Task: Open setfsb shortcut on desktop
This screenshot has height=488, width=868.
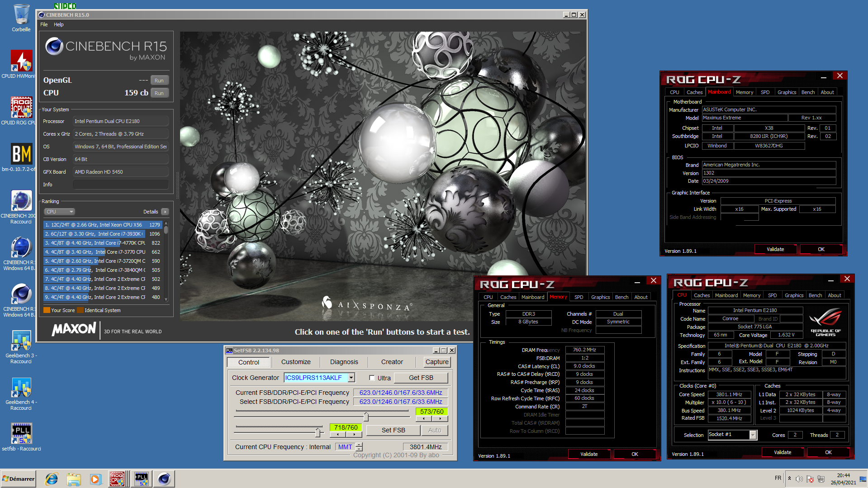Action: (x=21, y=437)
